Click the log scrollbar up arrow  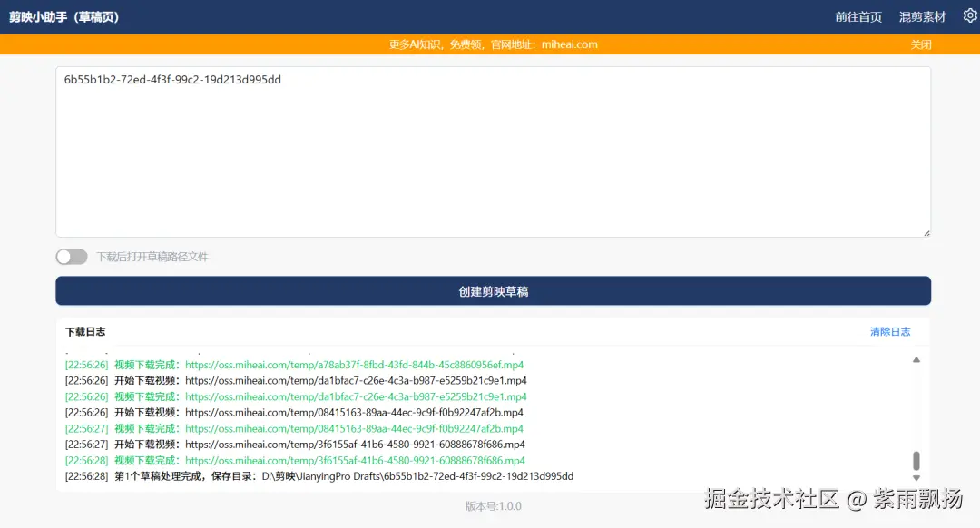tap(916, 360)
